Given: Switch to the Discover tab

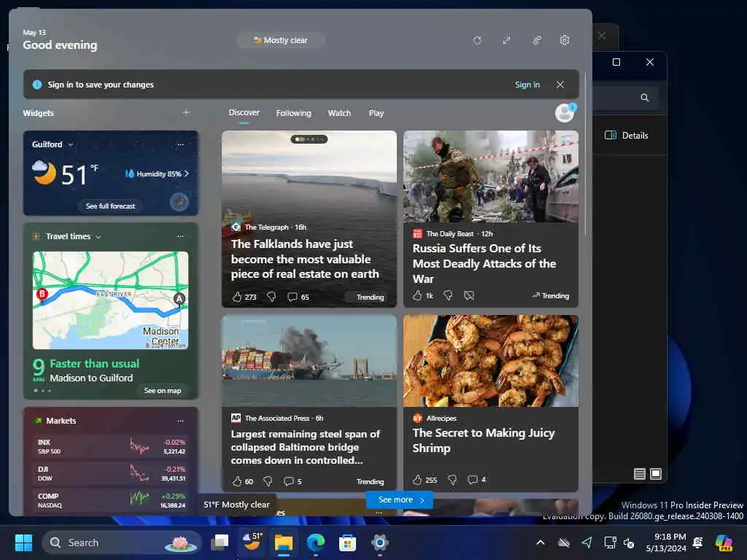Looking at the screenshot, I should tap(244, 112).
